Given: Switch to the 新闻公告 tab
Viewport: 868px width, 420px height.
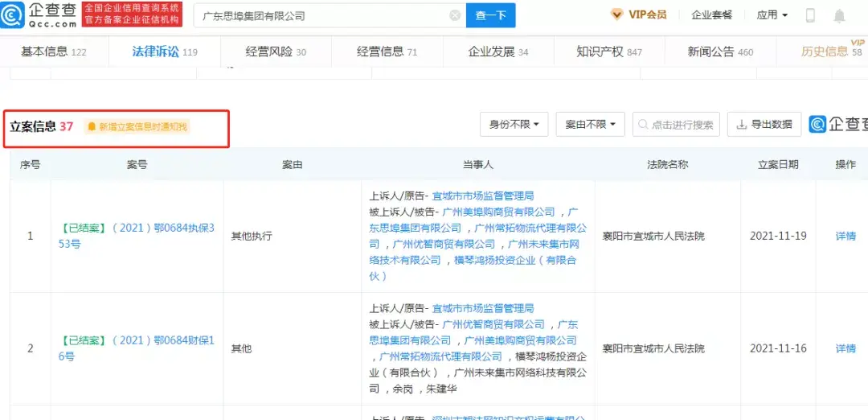Looking at the screenshot, I should [x=720, y=51].
